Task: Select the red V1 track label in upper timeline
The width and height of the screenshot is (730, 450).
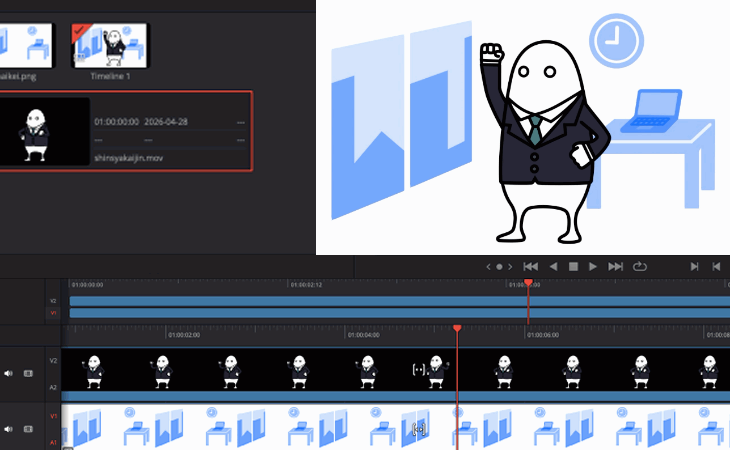Action: click(53, 313)
